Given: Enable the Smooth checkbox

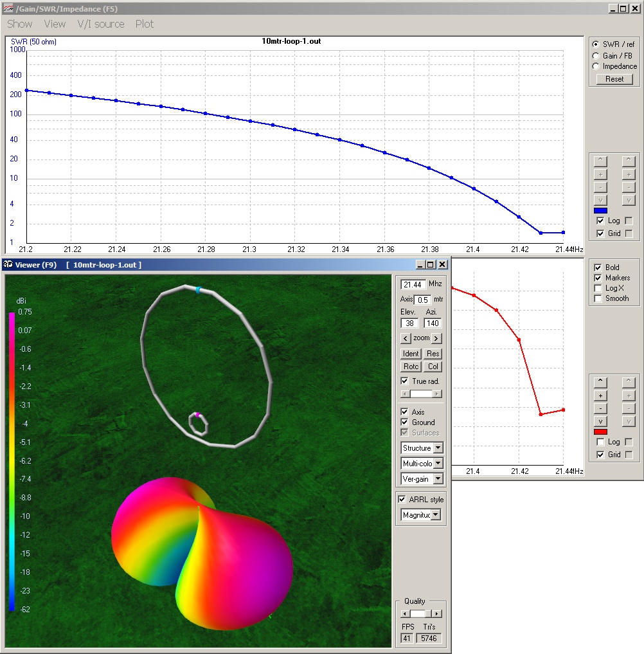Looking at the screenshot, I should click(598, 298).
